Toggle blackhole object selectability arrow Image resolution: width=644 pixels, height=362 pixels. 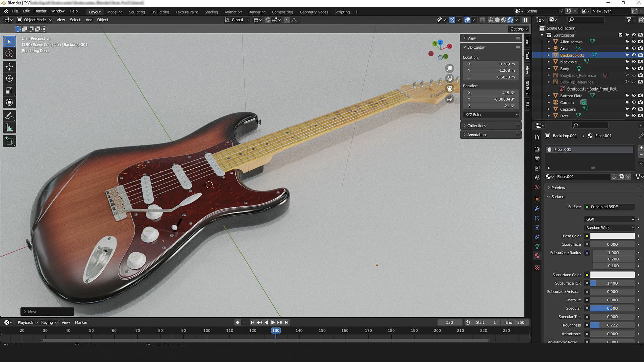click(627, 62)
